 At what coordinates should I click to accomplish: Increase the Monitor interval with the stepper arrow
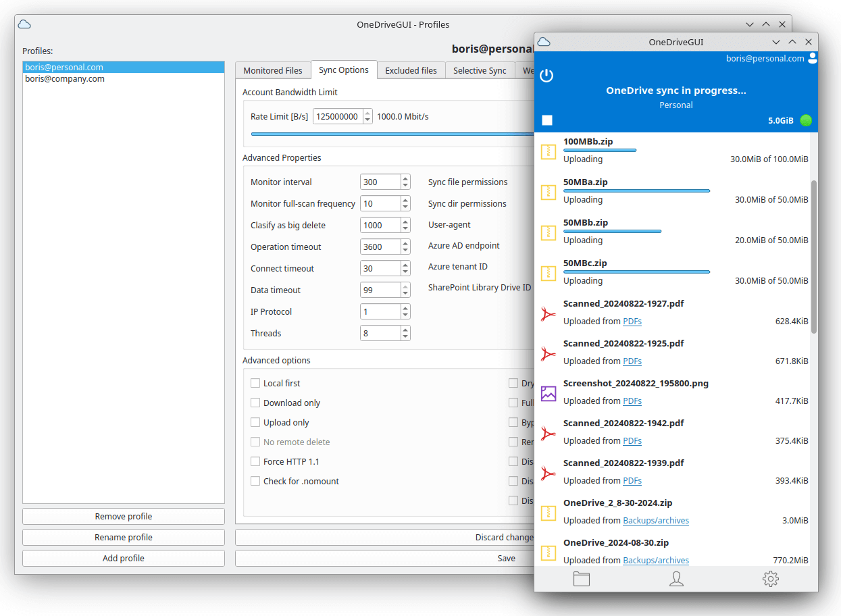[405, 178]
